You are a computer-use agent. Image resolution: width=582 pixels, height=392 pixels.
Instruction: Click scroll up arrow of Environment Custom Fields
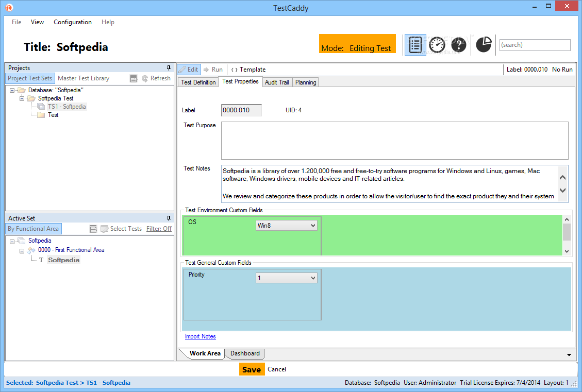coord(567,219)
